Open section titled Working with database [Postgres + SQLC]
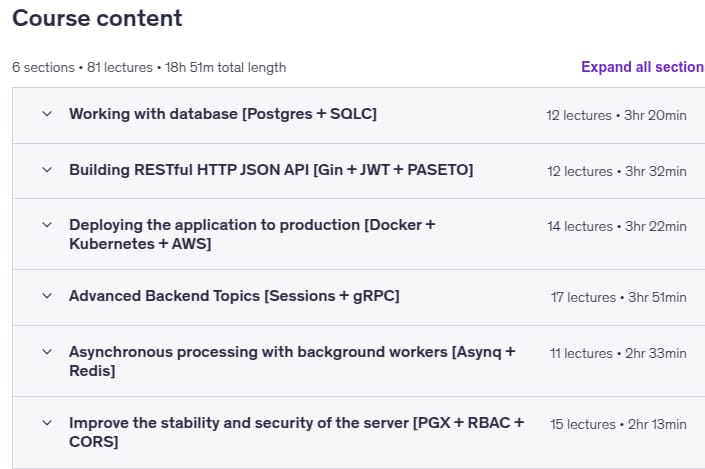The height and width of the screenshot is (469, 705). point(223,114)
